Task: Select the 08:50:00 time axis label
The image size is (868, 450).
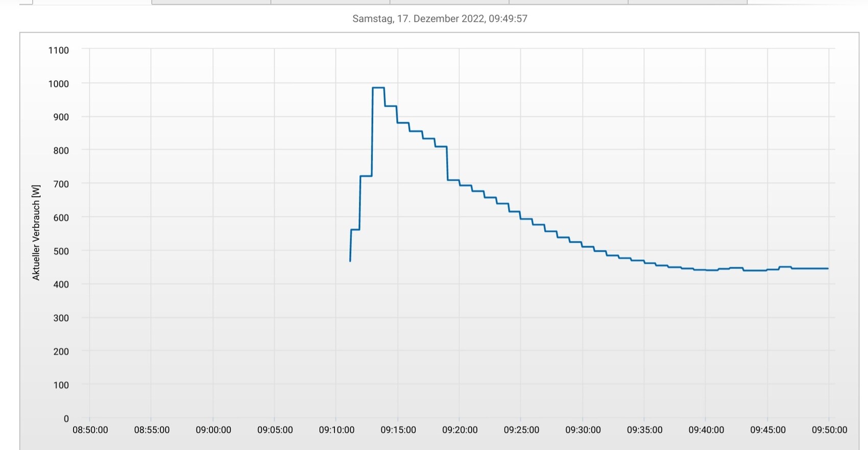Action: (x=90, y=430)
